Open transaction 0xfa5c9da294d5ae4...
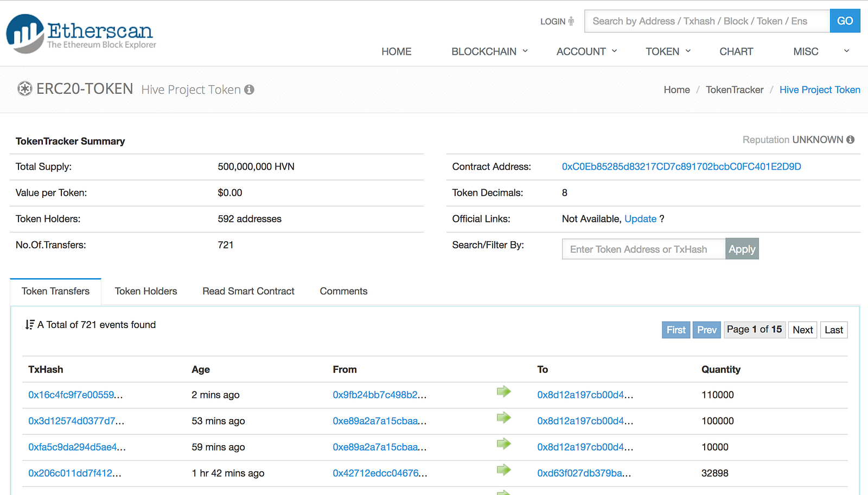Viewport: 868px width, 495px height. coord(77,447)
